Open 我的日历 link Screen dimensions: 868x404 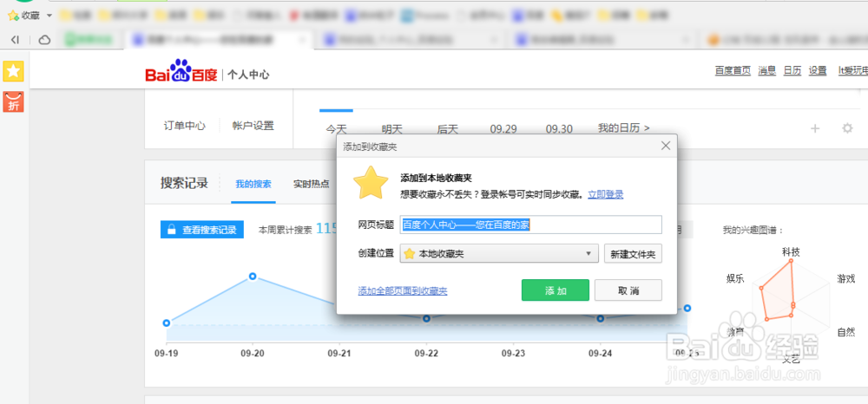point(624,128)
